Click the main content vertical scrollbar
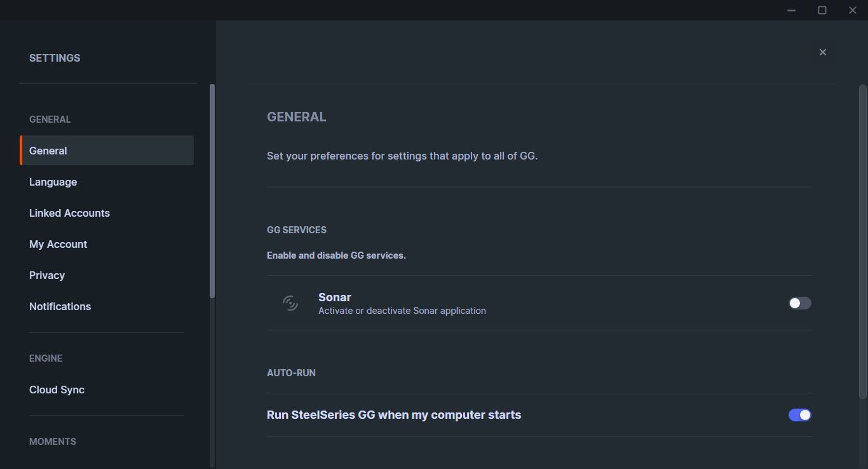 tap(863, 241)
